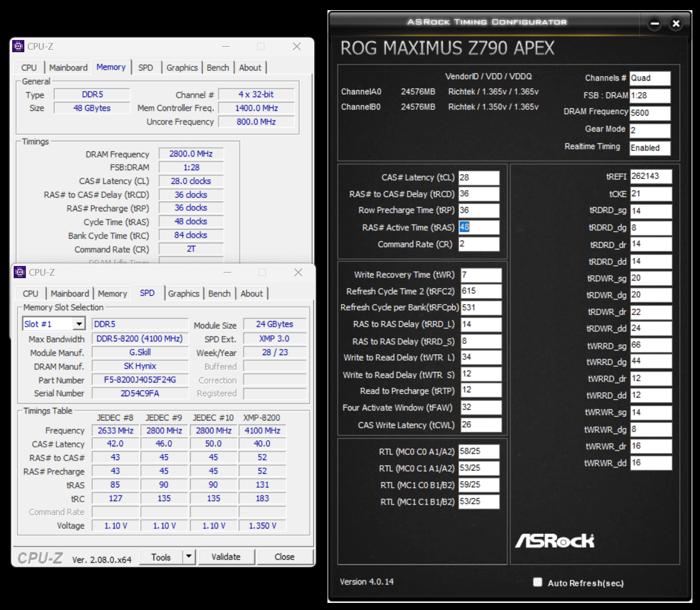Open Mainboard tab in lower CPU-Z window
The image size is (700, 610).
tap(70, 293)
